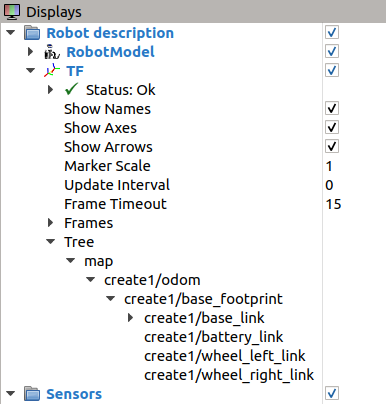
Task: Toggle the Show Arrows checkbox
Action: pos(332,146)
